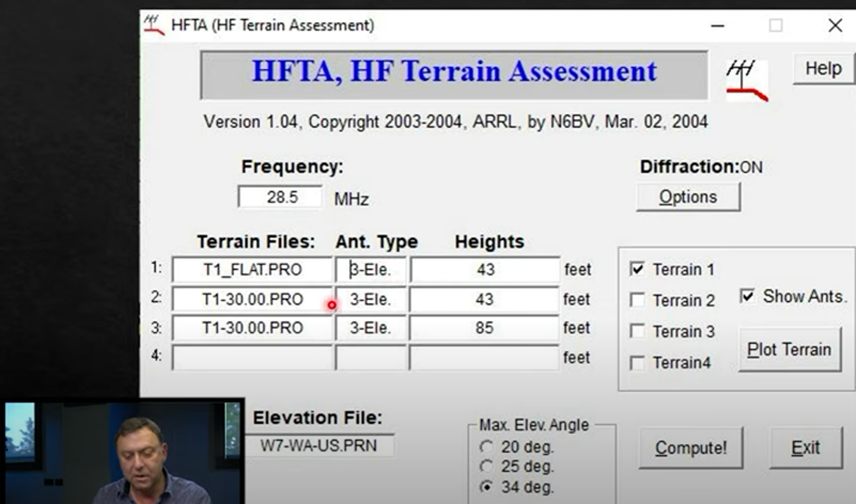Select terrain file 1 field T1_FLAT.PRO
The width and height of the screenshot is (856, 504).
[x=252, y=270]
